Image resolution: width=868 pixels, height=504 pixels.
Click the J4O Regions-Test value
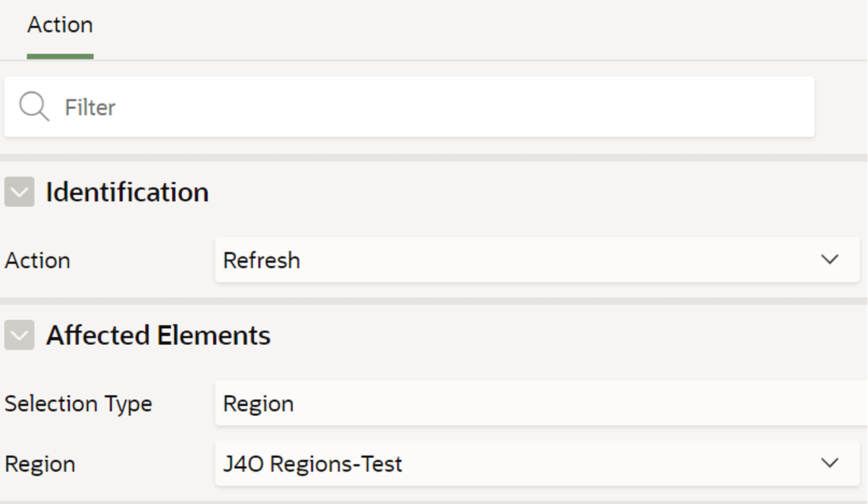point(313,464)
